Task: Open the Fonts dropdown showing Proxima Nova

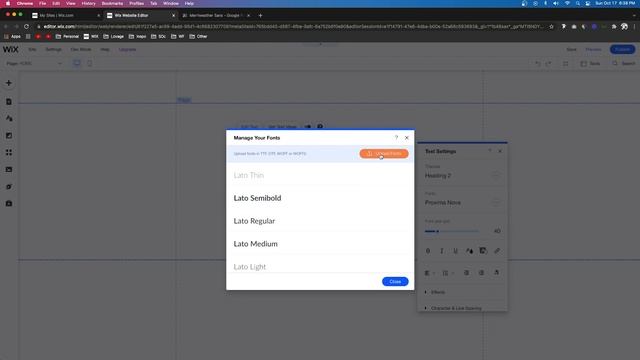Action: (462, 202)
